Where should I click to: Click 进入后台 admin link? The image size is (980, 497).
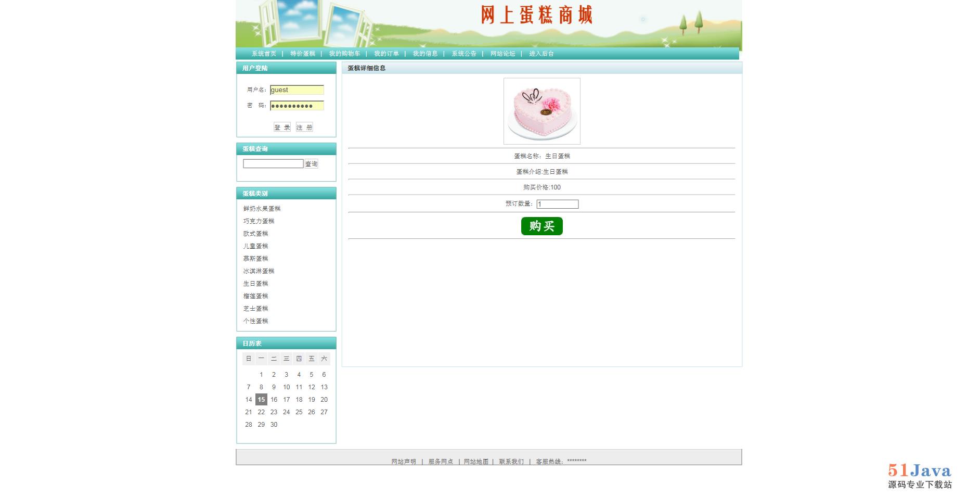541,54
